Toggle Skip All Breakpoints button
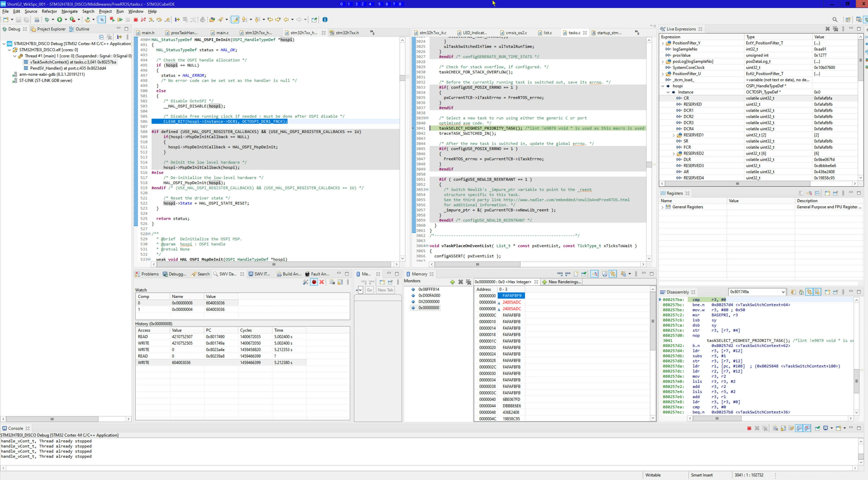The image size is (868, 480). 102,20
